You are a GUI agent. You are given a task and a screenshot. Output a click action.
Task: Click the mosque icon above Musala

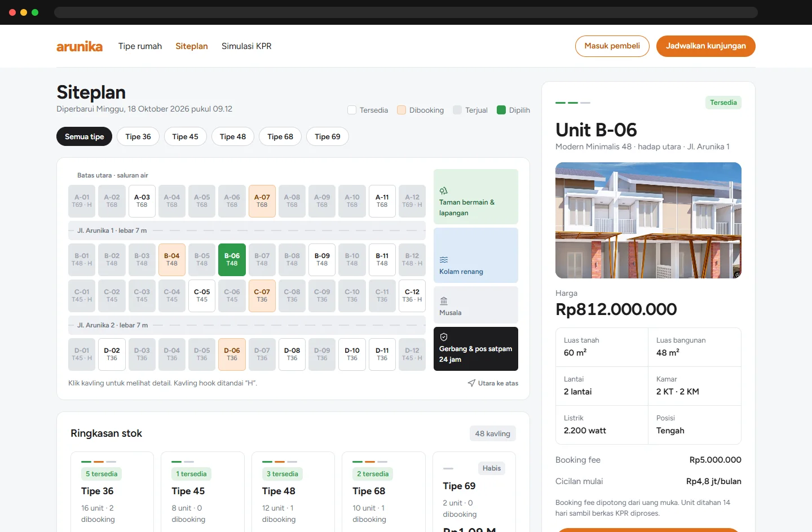pos(444,301)
